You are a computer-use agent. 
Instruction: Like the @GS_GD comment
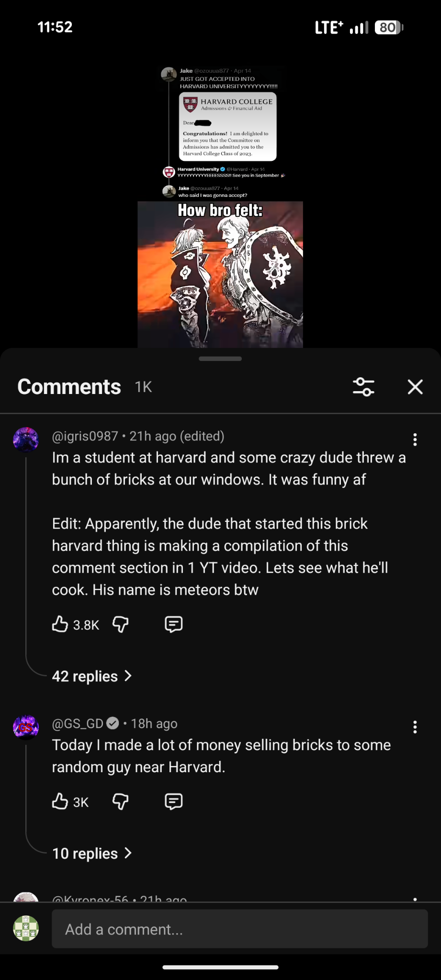pyautogui.click(x=60, y=801)
